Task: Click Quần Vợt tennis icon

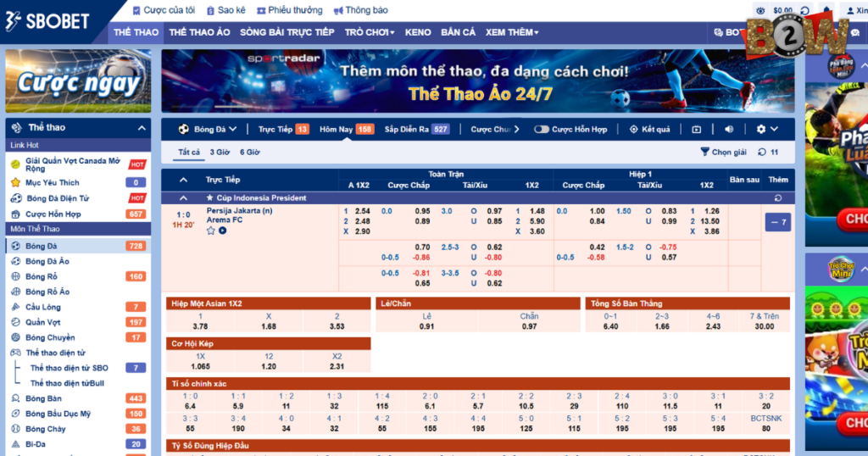Action: click(x=15, y=322)
